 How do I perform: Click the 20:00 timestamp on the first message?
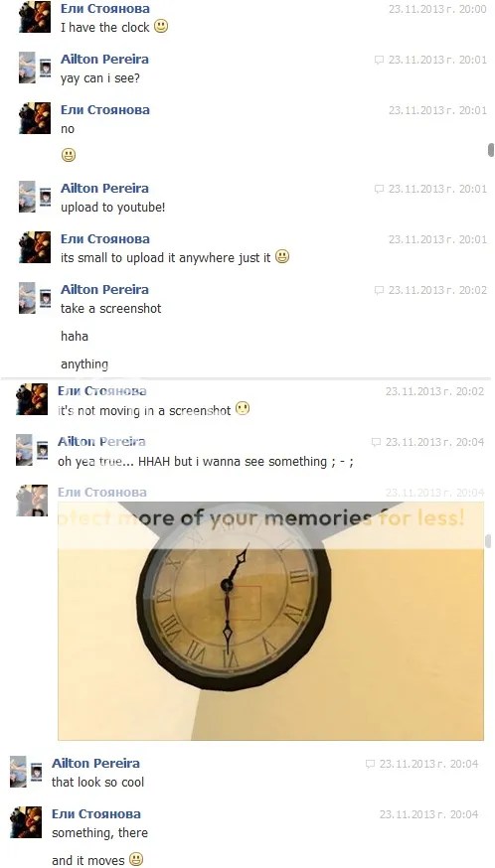click(437, 9)
